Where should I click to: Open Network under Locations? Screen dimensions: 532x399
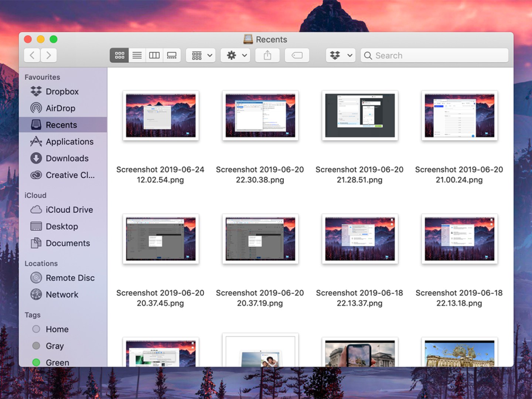tap(62, 294)
